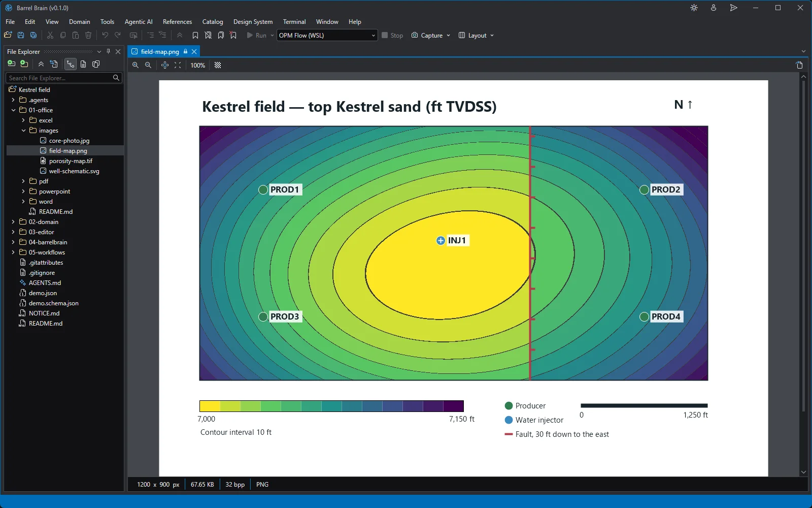Viewport: 812px width, 508px height.
Task: Click the Save icon in toolbar
Action: (x=21, y=35)
